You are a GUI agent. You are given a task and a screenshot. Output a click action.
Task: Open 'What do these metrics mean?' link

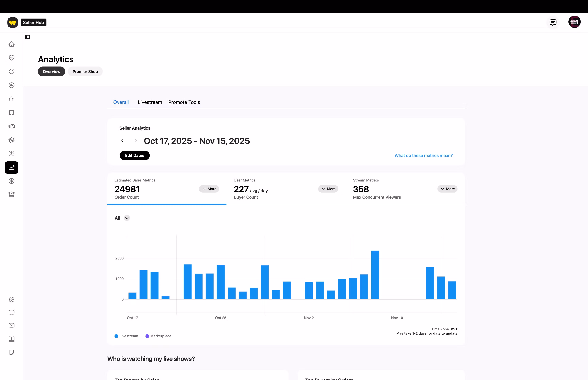pyautogui.click(x=423, y=155)
